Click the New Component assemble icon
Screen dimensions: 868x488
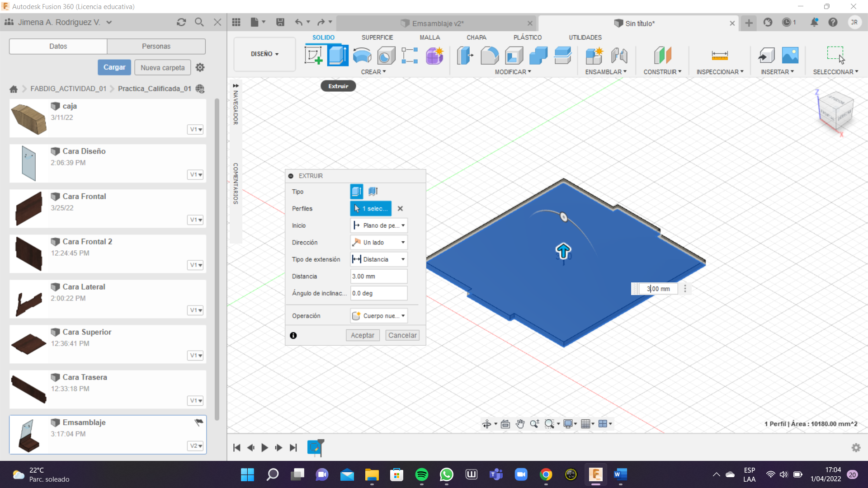[594, 56]
